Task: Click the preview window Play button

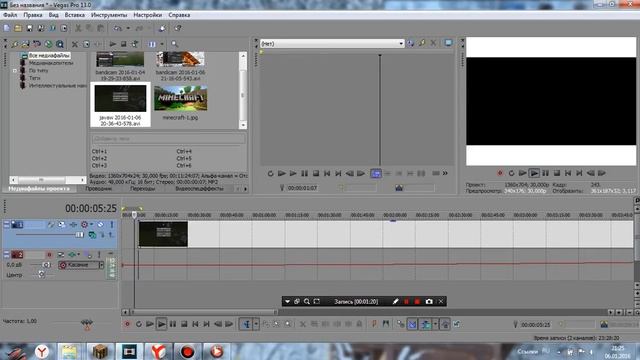Action: [x=534, y=173]
